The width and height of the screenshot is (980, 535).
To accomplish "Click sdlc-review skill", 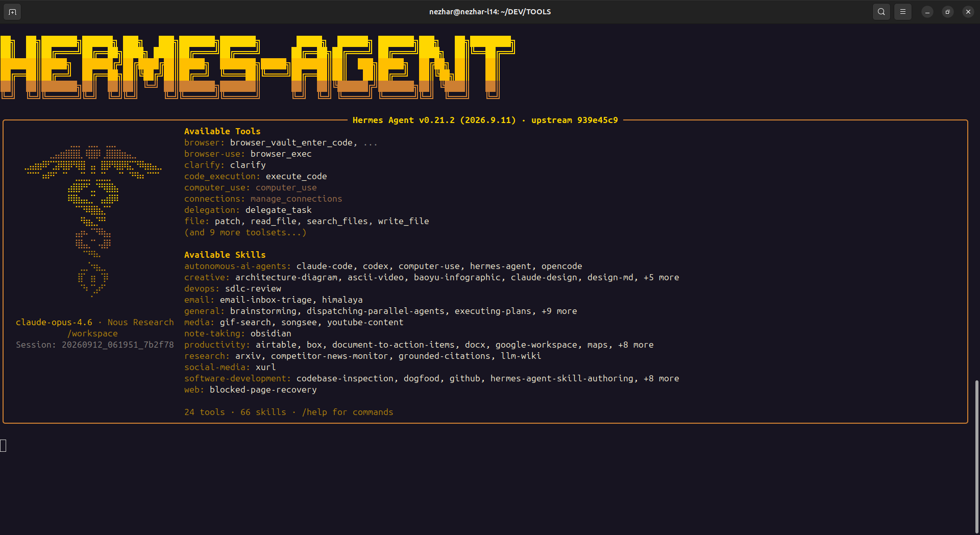I will tap(253, 288).
